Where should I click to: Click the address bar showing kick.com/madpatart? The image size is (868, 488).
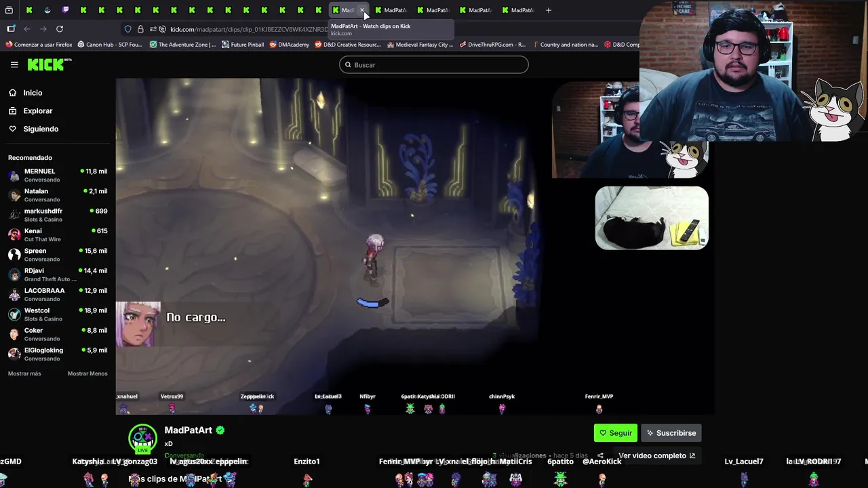coord(248,28)
